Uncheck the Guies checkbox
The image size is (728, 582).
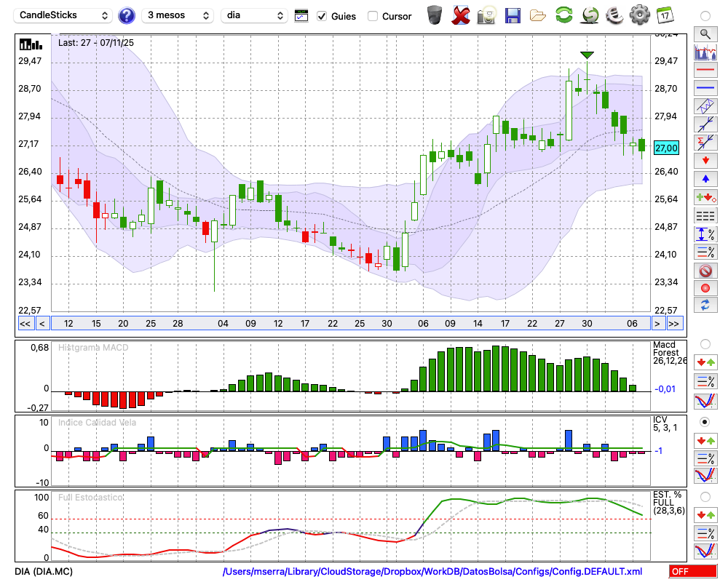[x=323, y=16]
